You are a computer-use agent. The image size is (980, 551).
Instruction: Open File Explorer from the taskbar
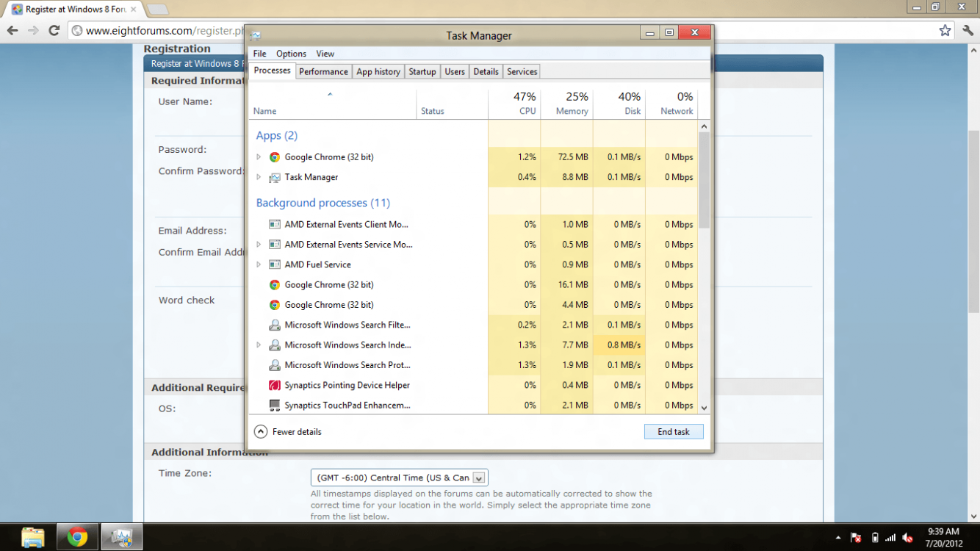[33, 537]
